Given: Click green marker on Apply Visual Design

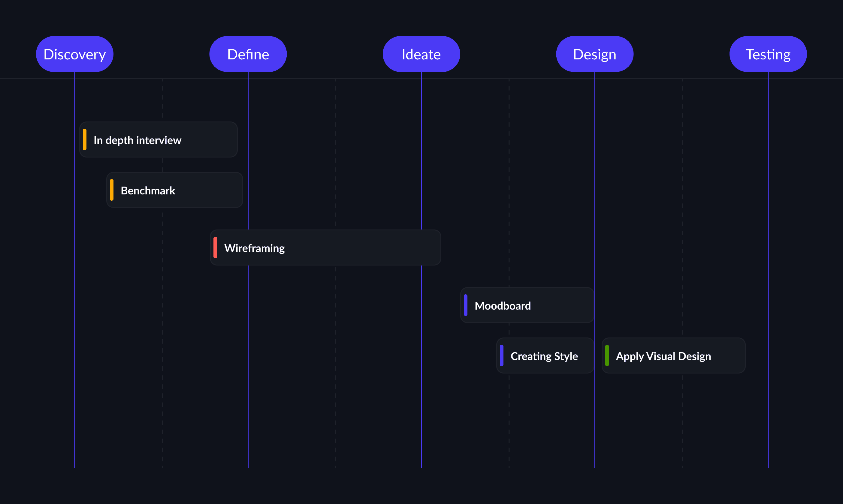Looking at the screenshot, I should 607,355.
